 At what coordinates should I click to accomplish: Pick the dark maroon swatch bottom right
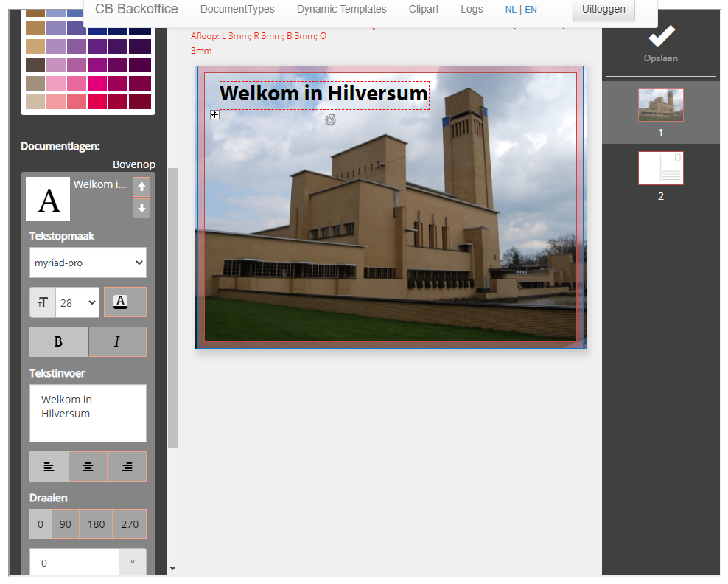(140, 102)
